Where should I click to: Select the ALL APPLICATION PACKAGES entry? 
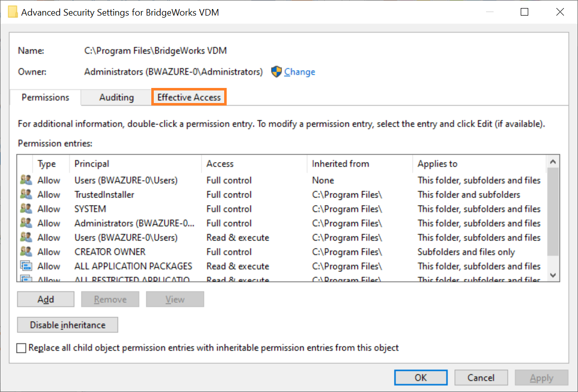pyautogui.click(x=133, y=266)
